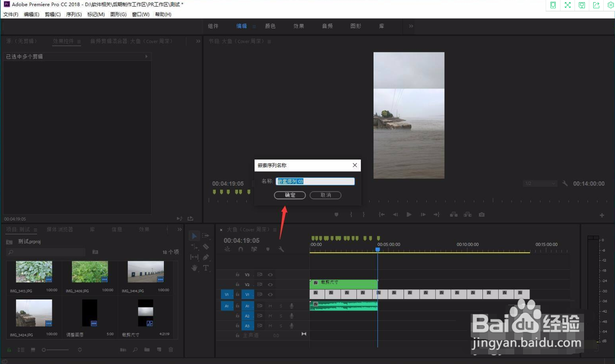Open timeline panel menu for 大鱼

274,230
